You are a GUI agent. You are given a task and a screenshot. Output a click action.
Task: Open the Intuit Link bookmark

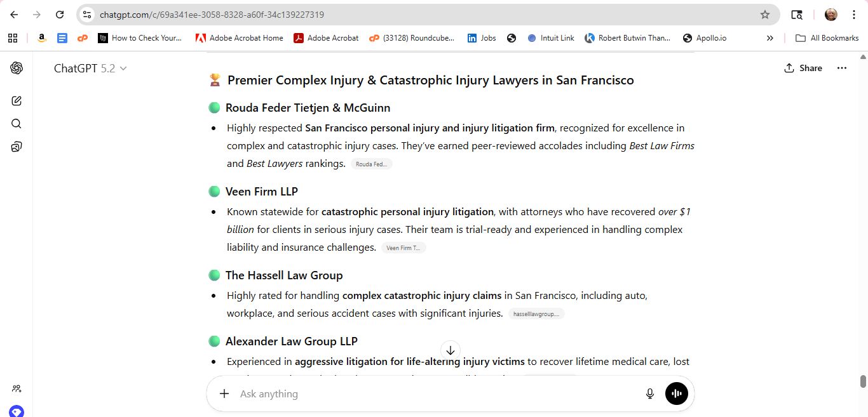tap(551, 38)
